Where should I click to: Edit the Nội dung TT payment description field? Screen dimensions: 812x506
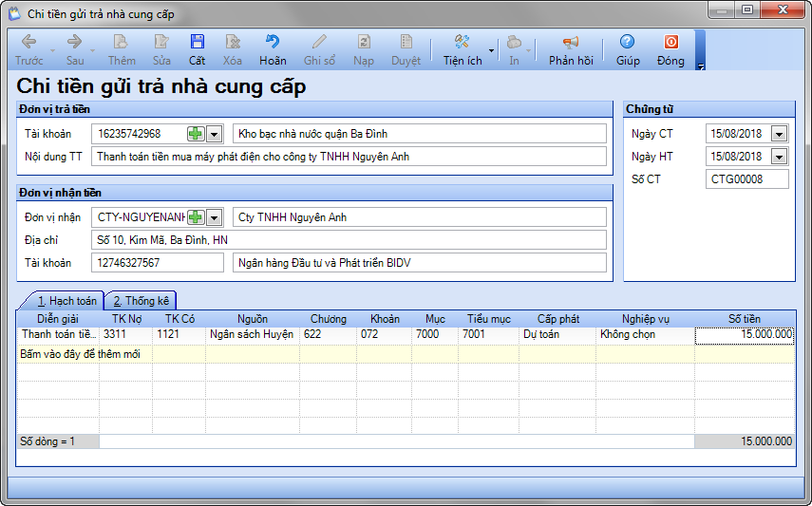pyautogui.click(x=349, y=157)
